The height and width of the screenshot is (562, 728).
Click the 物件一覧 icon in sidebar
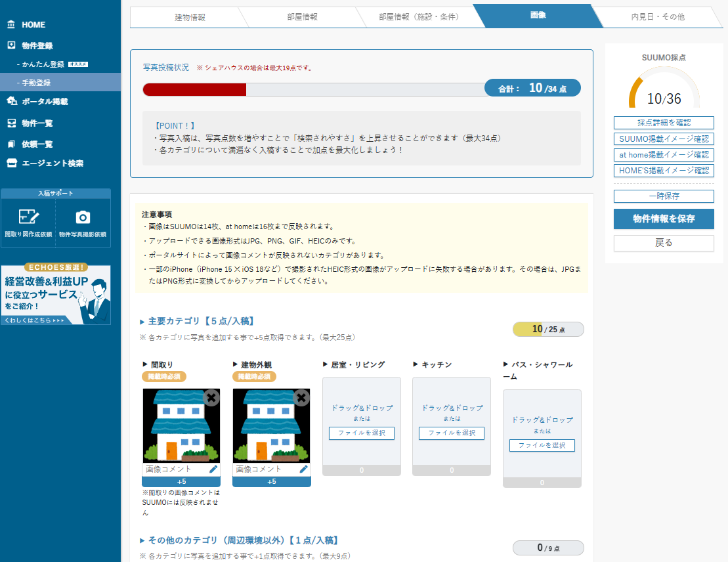pyautogui.click(x=11, y=123)
